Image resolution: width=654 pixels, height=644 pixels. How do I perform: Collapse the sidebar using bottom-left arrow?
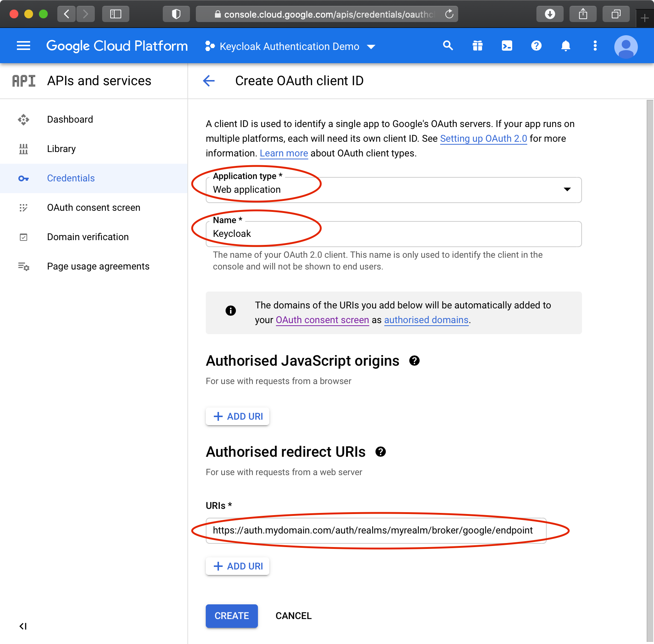click(24, 627)
